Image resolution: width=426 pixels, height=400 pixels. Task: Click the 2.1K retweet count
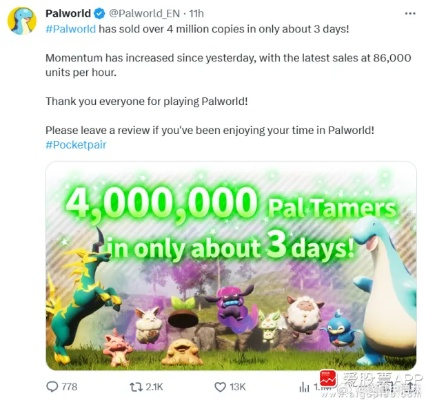coord(154,387)
